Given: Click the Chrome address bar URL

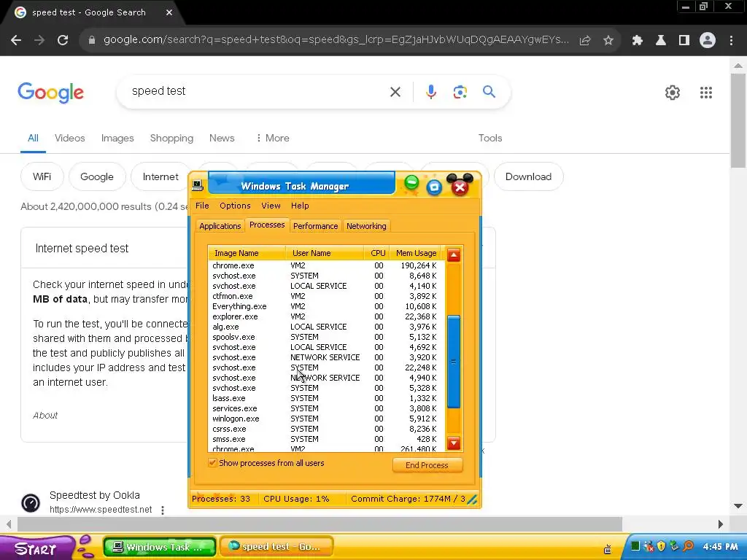Looking at the screenshot, I should [336, 40].
